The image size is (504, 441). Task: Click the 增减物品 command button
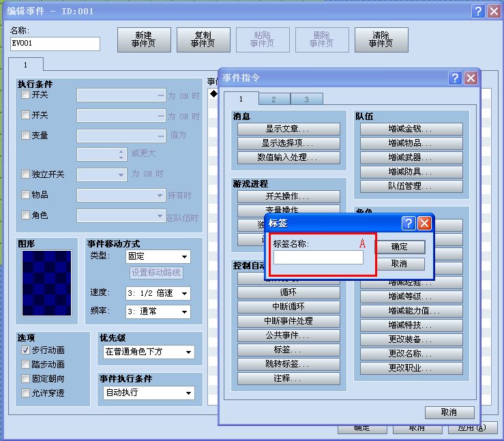411,143
